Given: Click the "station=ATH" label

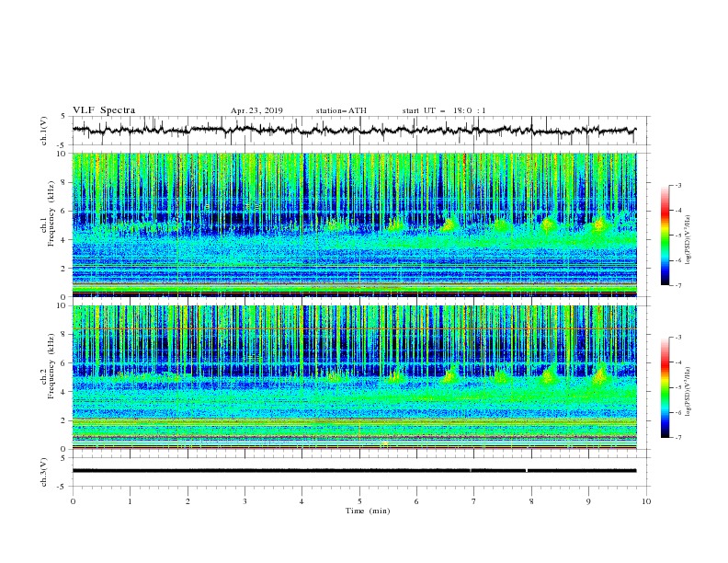Looking at the screenshot, I should (x=341, y=110).
